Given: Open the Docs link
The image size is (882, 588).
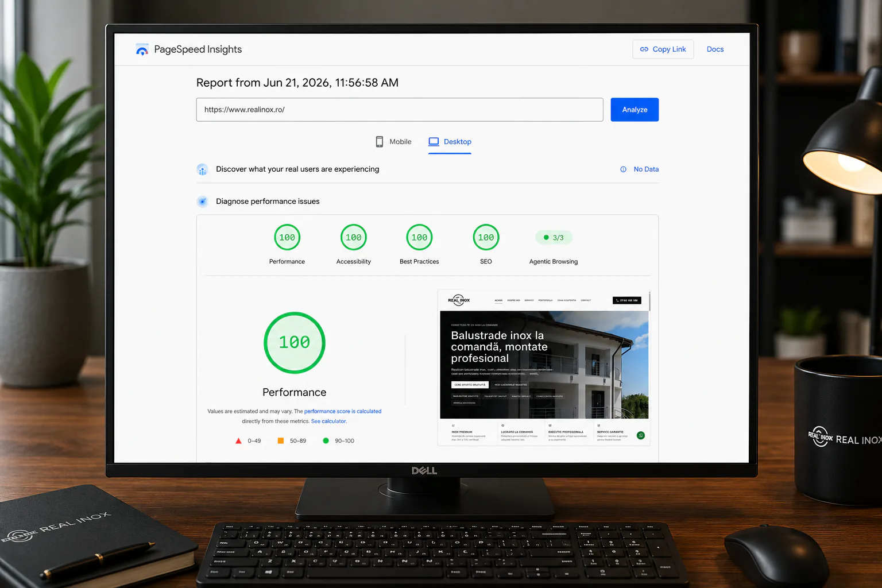Looking at the screenshot, I should point(715,49).
